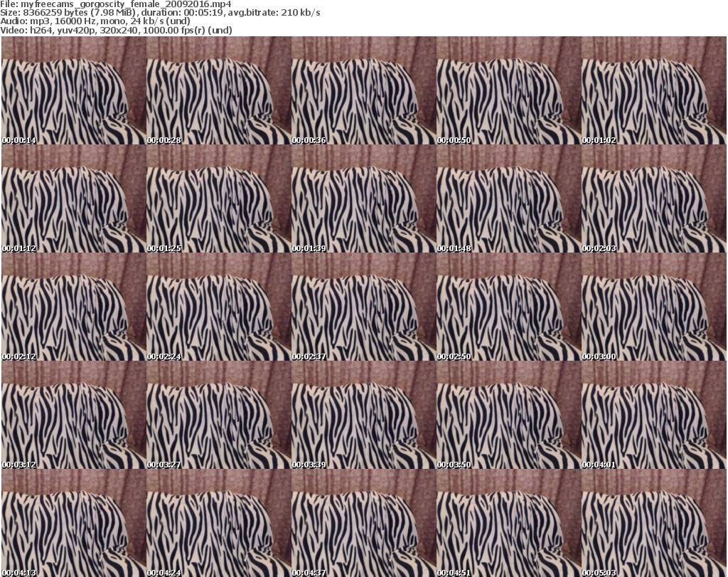Viewport: 728px width, 577px height.
Task: Click the File name line in the header
Action: (x=116, y=4)
